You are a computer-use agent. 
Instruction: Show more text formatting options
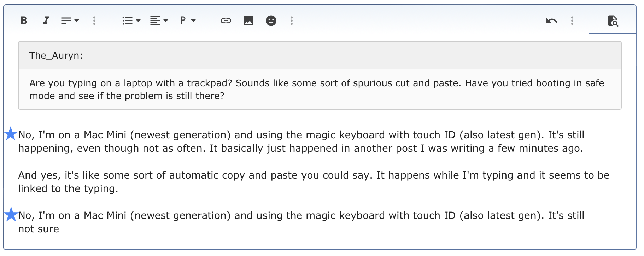point(94,21)
